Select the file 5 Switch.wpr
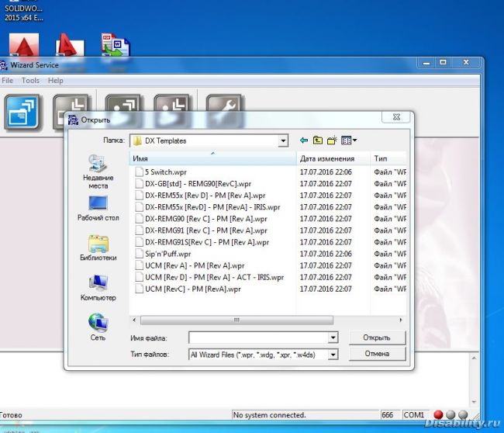This screenshot has width=504, height=433. click(x=164, y=171)
